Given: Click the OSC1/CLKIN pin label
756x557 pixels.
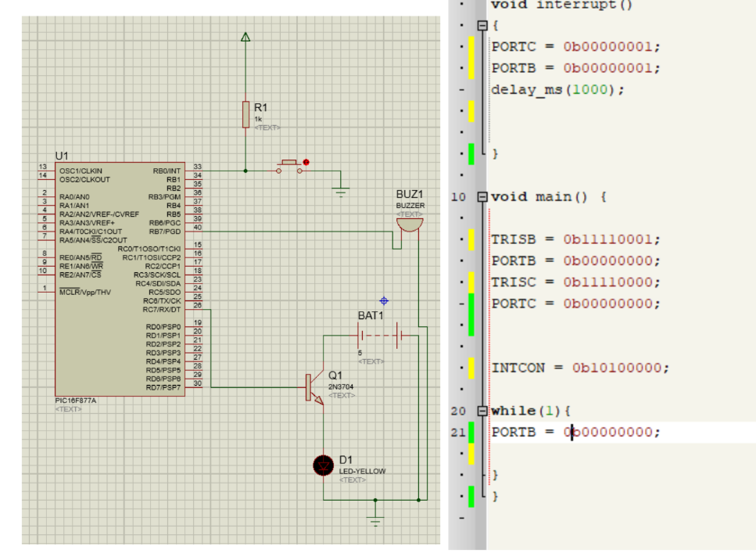Looking at the screenshot, I should (81, 171).
